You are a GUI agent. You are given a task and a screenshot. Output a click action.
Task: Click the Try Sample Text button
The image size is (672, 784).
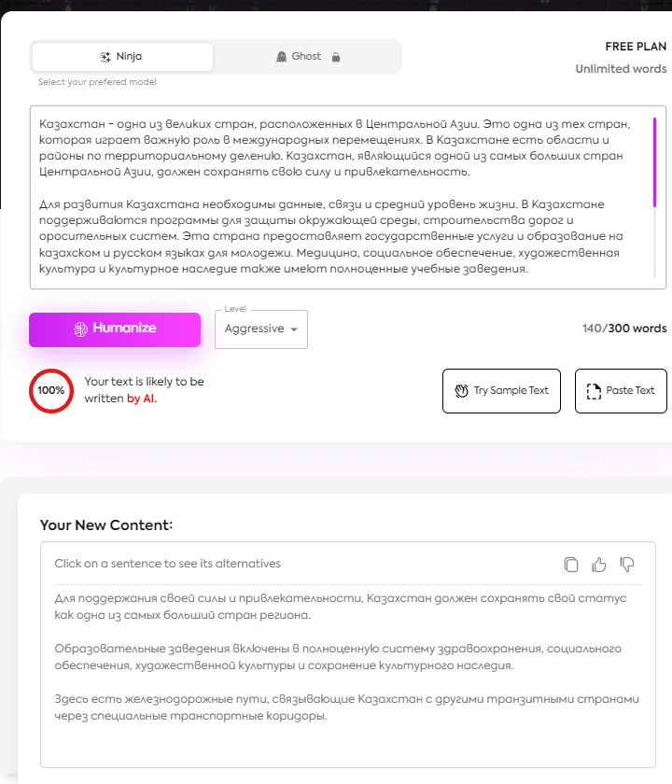coord(501,391)
